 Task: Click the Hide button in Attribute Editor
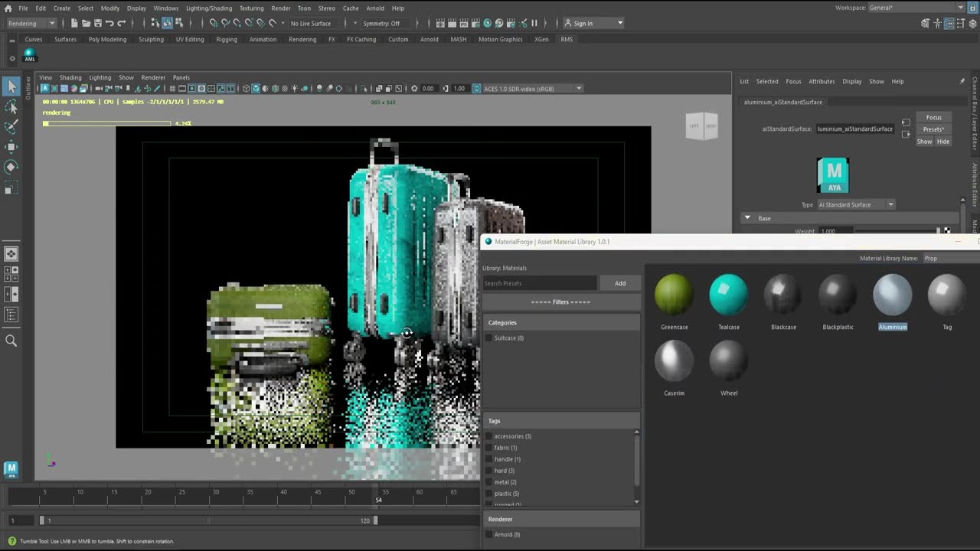tap(943, 142)
